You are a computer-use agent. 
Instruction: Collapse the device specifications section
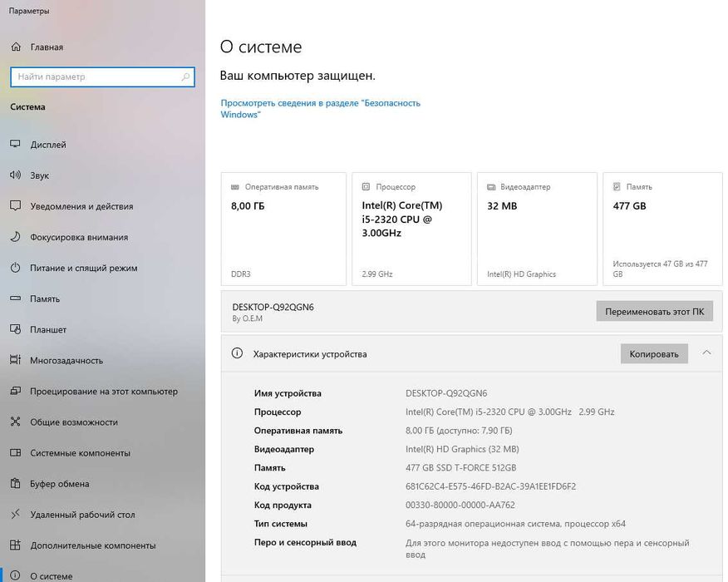[706, 353]
